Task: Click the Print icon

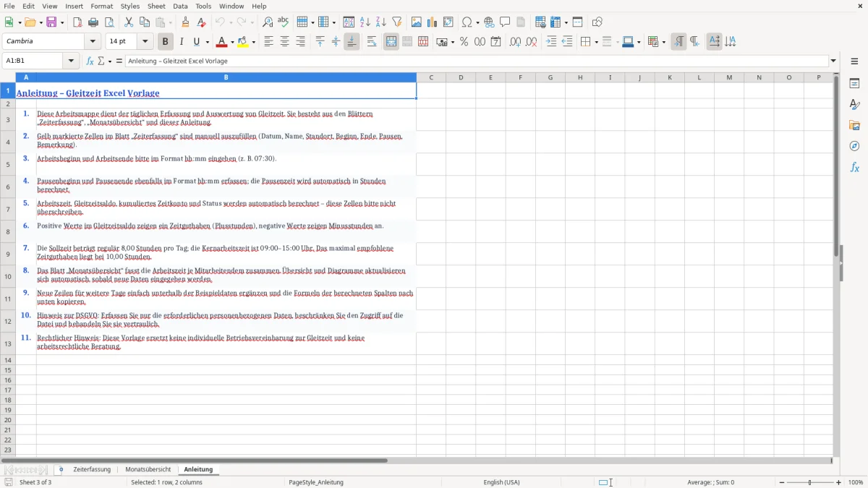Action: coord(93,22)
